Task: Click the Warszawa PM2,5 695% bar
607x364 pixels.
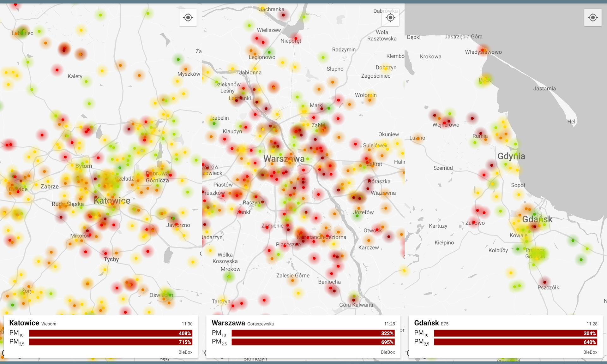Action: [x=313, y=342]
